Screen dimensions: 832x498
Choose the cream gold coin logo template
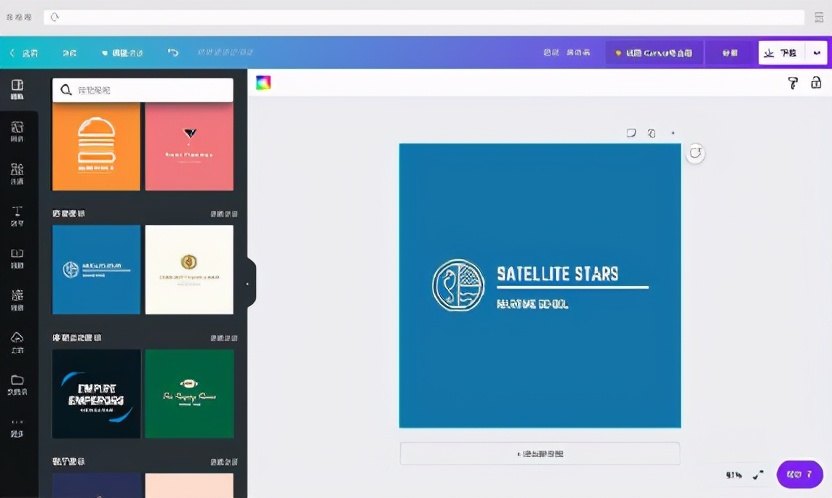click(x=189, y=269)
